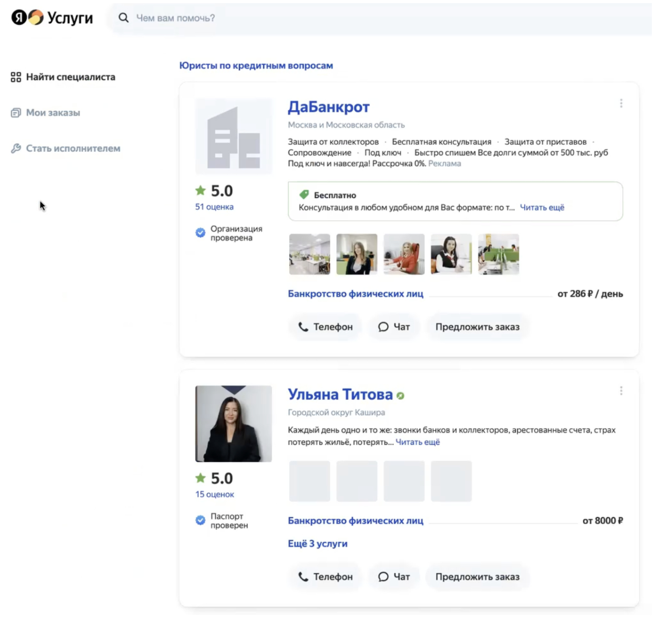Click the search magnifier icon
This screenshot has height=618, width=672.
(123, 18)
